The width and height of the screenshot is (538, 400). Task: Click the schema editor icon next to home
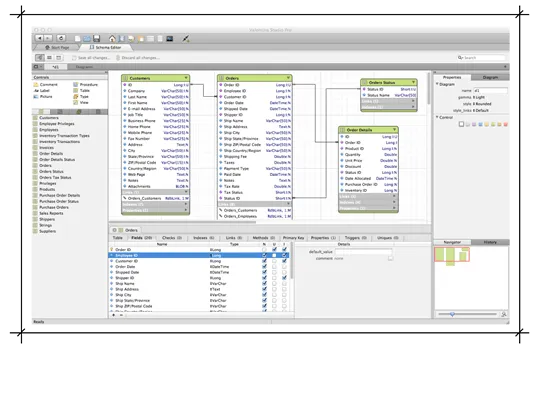coord(121,38)
